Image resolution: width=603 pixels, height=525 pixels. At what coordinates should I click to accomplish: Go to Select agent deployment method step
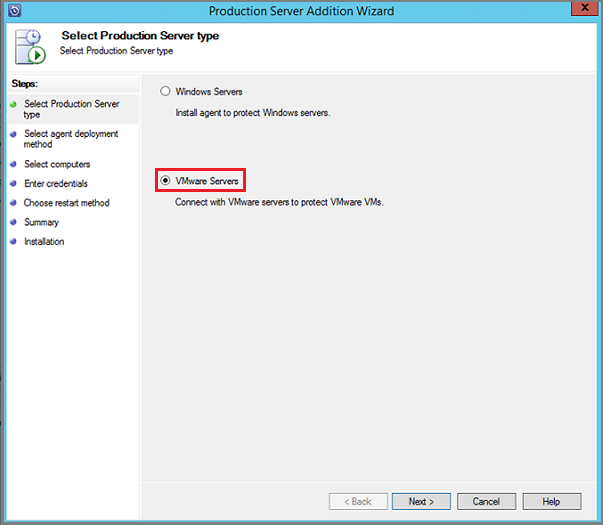click(71, 139)
